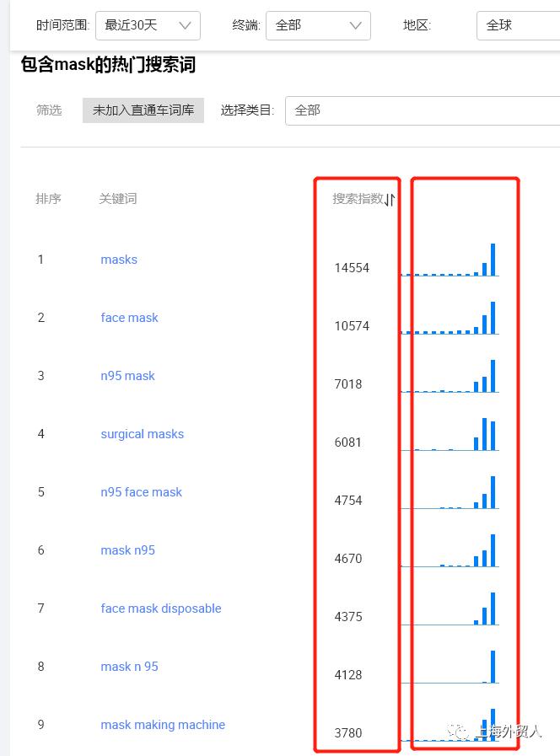This screenshot has width=560, height=756.
Task: Select the search index value 10574
Action: (352, 326)
